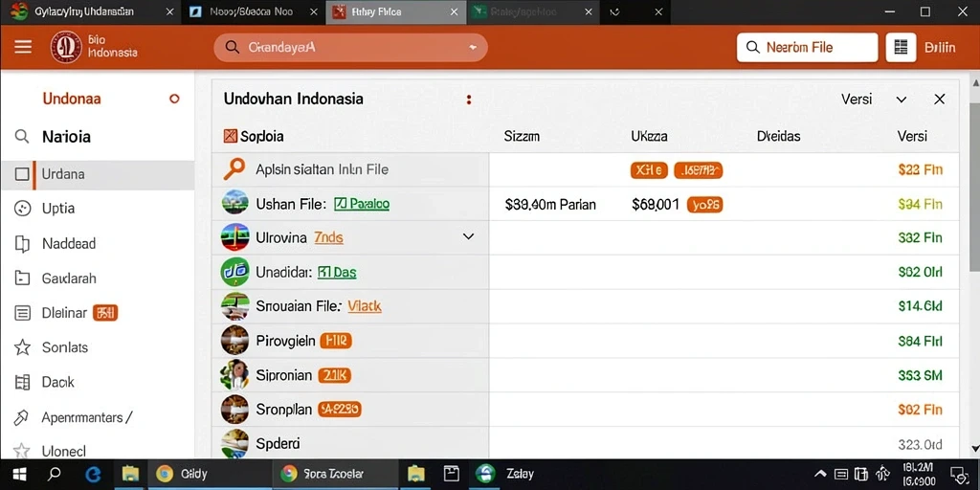
Task: Close the Undovhan Indonasia panel
Action: click(x=940, y=100)
